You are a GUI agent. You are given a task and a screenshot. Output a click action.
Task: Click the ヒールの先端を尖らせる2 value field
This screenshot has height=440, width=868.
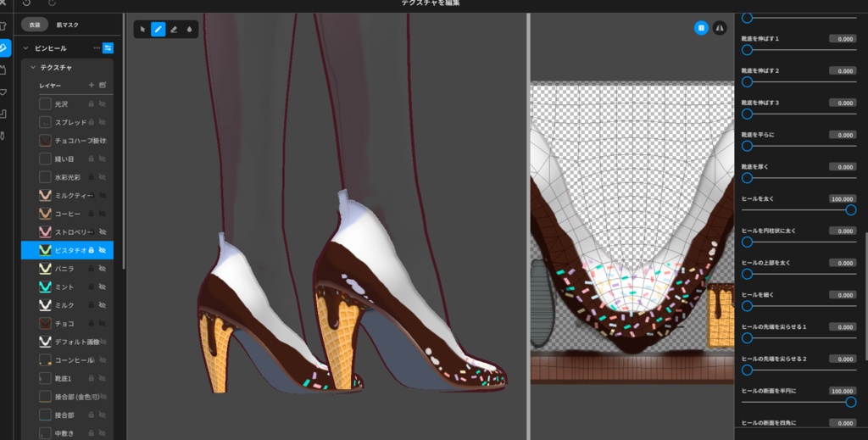pyautogui.click(x=843, y=359)
